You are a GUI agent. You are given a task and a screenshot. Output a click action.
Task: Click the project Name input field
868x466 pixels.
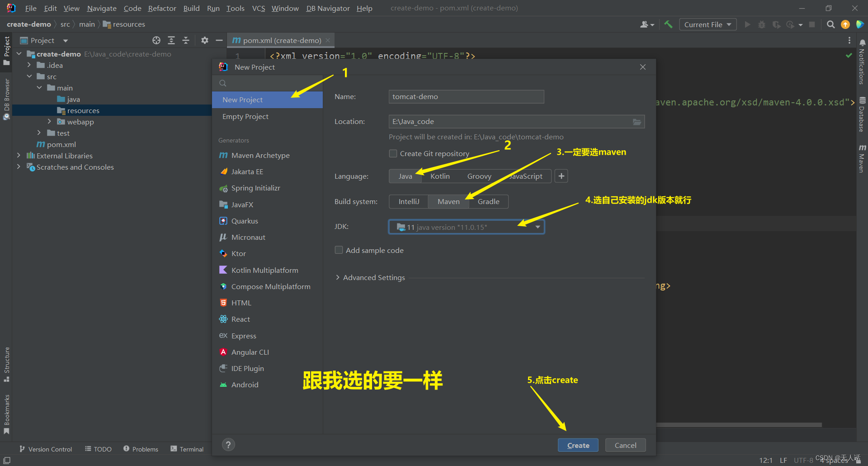tap(466, 96)
